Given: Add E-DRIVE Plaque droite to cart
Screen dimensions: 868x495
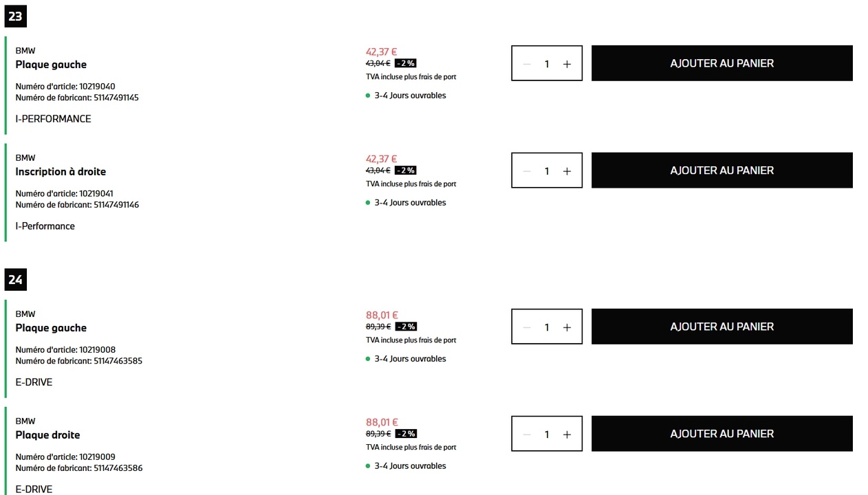Looking at the screenshot, I should (x=721, y=434).
